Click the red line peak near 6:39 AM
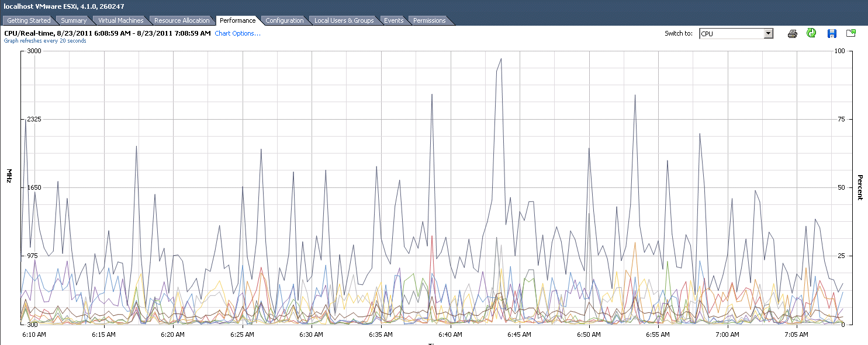This screenshot has width=868, height=345. point(431,236)
